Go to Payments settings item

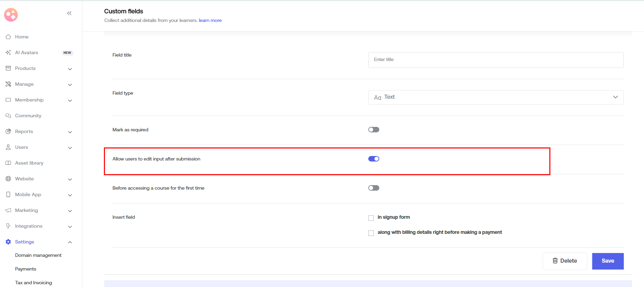[26, 269]
